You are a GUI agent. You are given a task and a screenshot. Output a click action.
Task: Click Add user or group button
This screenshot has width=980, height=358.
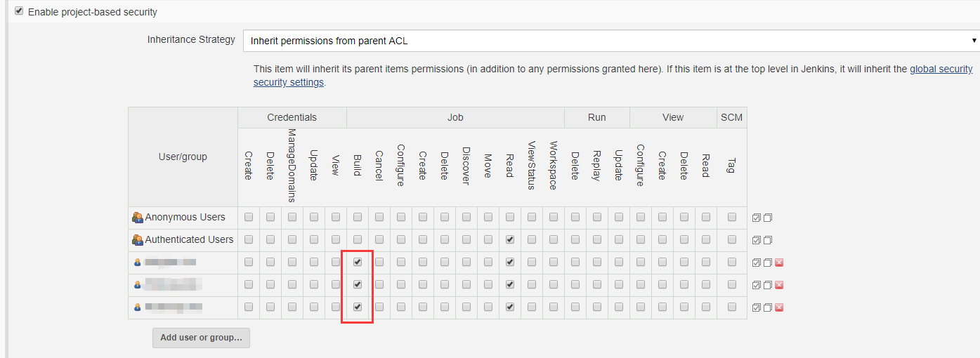coord(201,338)
